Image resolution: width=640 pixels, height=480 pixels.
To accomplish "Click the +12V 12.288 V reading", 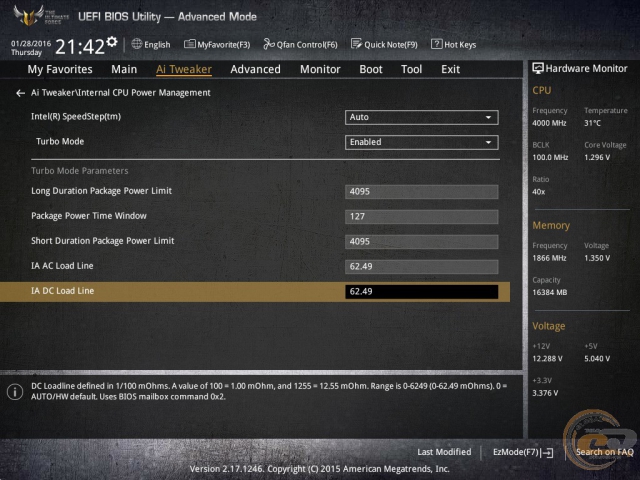I will pyautogui.click(x=547, y=358).
